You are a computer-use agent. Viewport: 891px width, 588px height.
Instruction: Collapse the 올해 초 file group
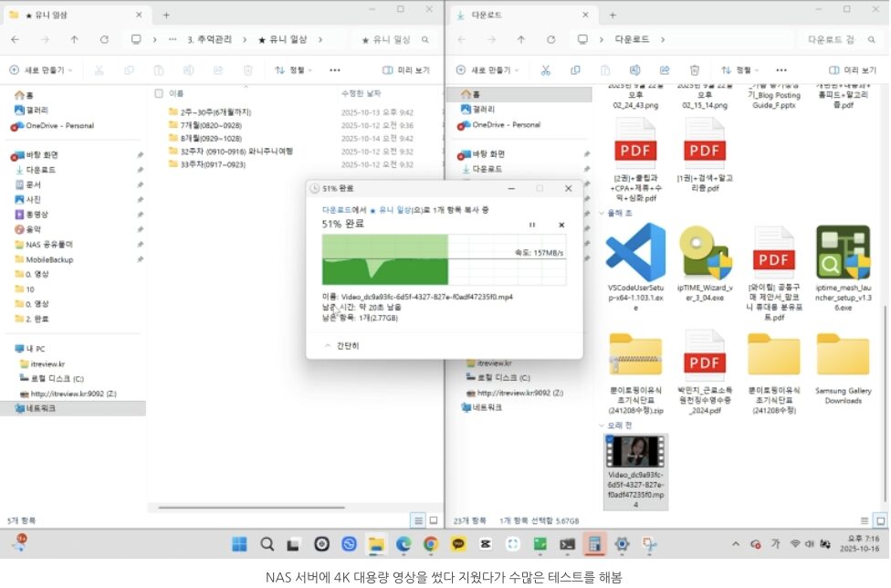[603, 213]
